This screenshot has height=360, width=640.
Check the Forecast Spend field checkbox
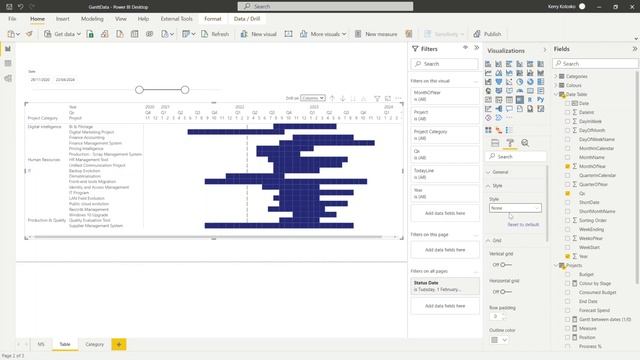tap(567, 310)
